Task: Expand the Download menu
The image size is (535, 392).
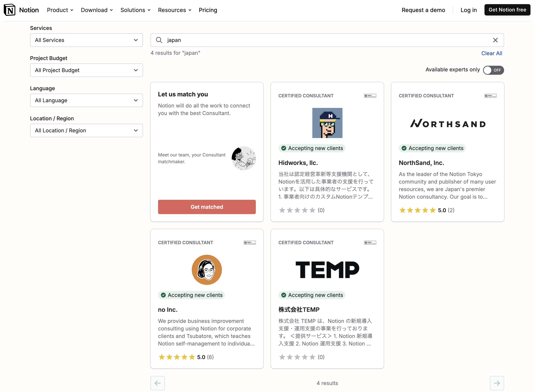Action: point(97,10)
